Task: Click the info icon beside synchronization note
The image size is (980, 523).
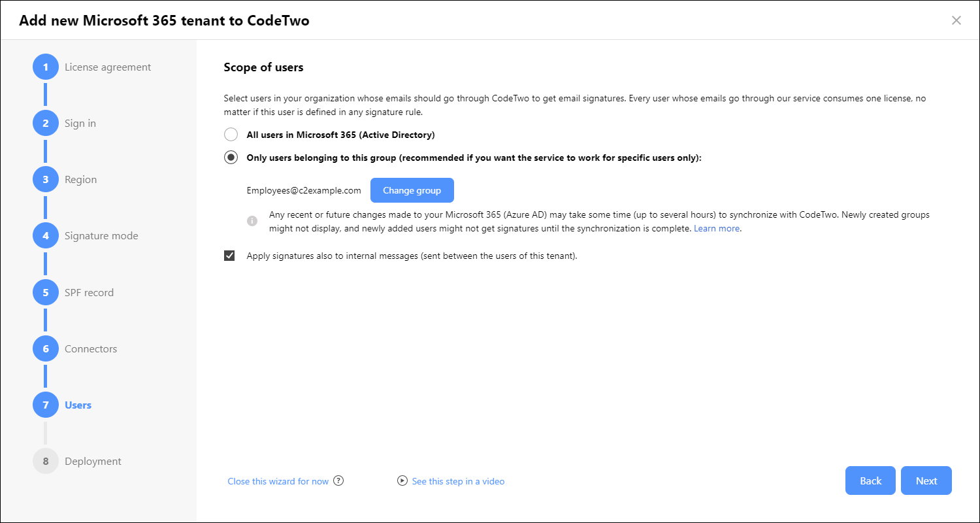Action: click(252, 221)
